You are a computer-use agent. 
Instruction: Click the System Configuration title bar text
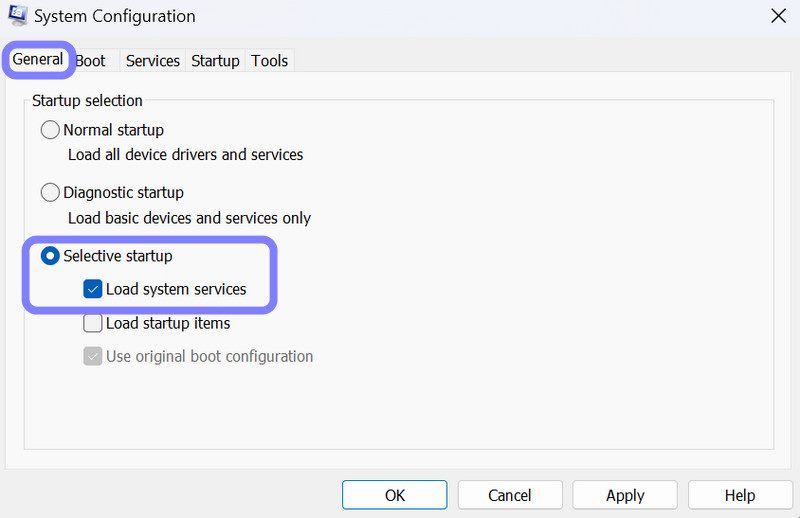point(115,16)
